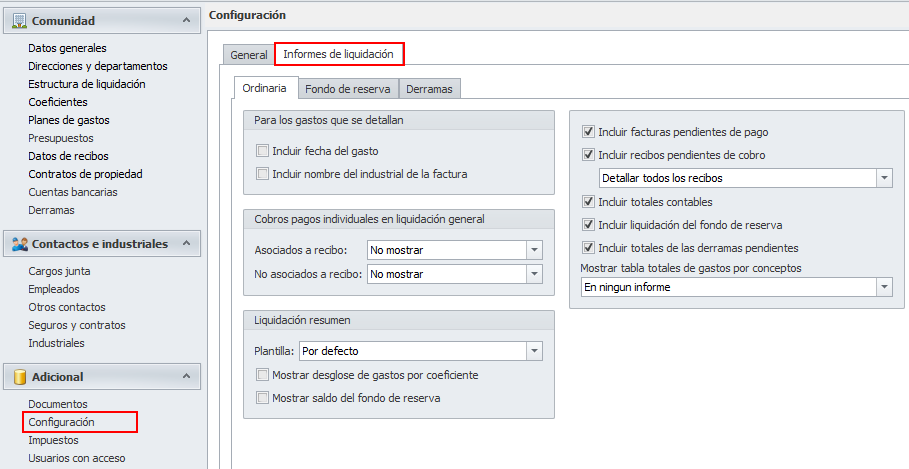Image resolution: width=909 pixels, height=469 pixels.
Task: Collapse the Comunidad sidebar section
Action: coord(184,20)
